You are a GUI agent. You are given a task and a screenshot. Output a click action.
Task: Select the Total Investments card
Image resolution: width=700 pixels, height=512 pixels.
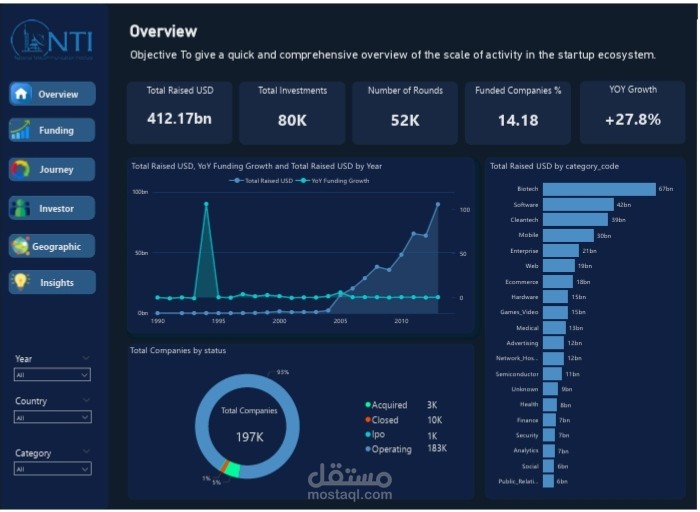coord(292,112)
